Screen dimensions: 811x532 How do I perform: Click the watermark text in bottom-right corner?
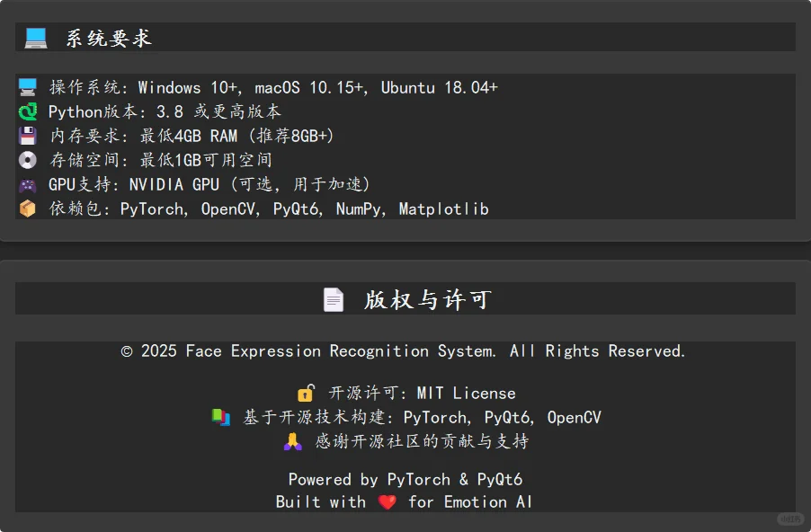789,519
